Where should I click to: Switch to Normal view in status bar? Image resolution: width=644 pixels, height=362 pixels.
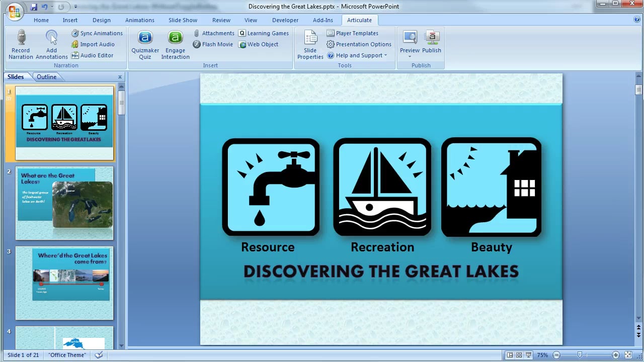coord(510,355)
